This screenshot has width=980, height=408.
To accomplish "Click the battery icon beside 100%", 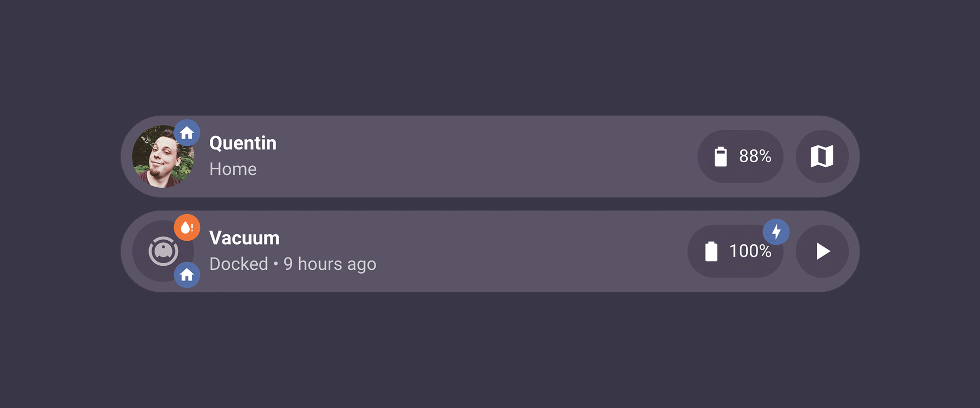I will tap(711, 251).
